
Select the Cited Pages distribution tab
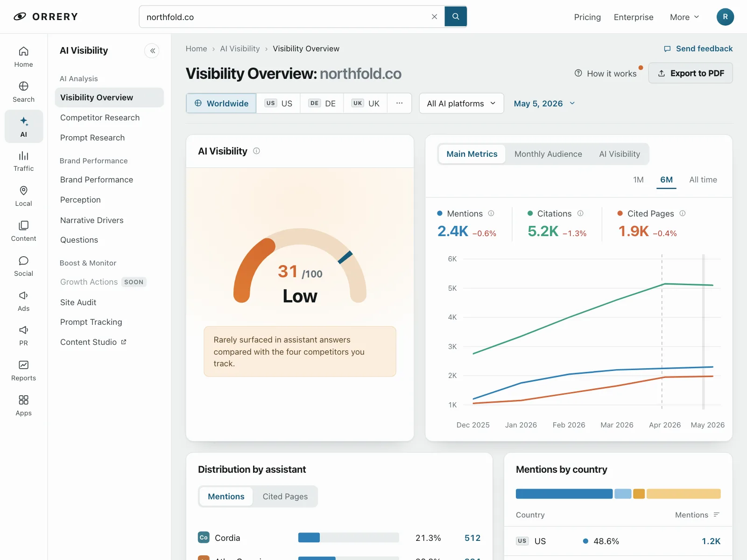click(285, 497)
